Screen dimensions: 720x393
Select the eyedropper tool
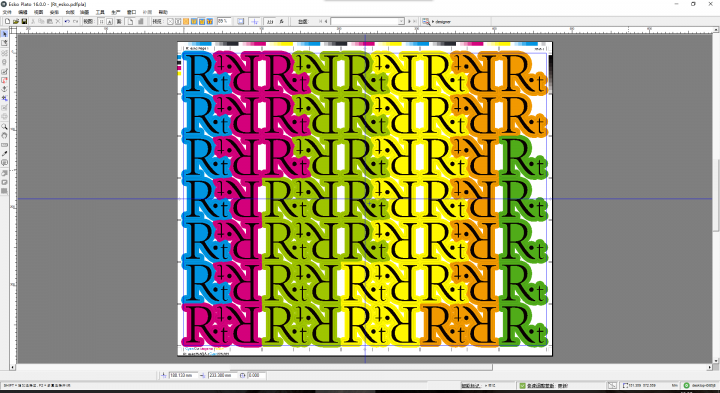tap(5, 153)
